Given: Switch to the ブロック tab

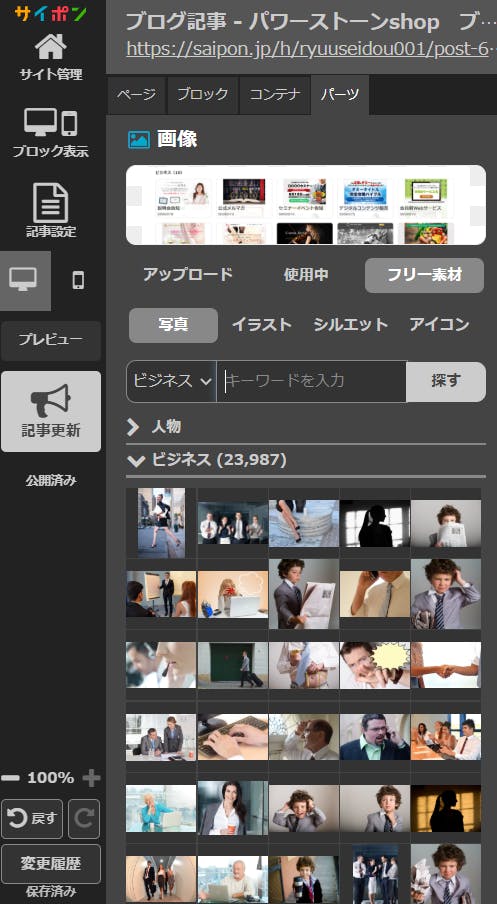Looking at the screenshot, I should point(202,95).
